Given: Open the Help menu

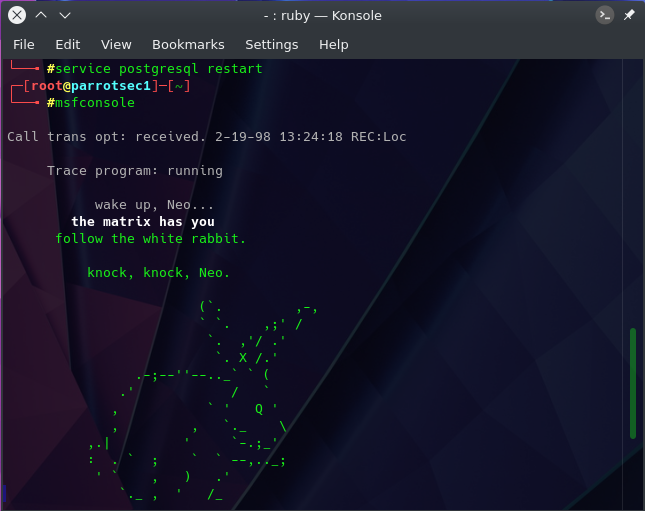Looking at the screenshot, I should tap(334, 44).
